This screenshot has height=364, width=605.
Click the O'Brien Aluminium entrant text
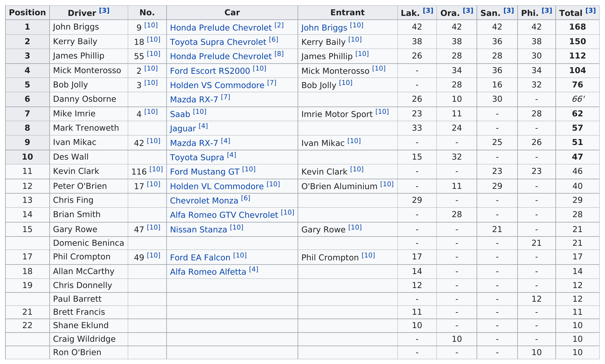(x=339, y=186)
